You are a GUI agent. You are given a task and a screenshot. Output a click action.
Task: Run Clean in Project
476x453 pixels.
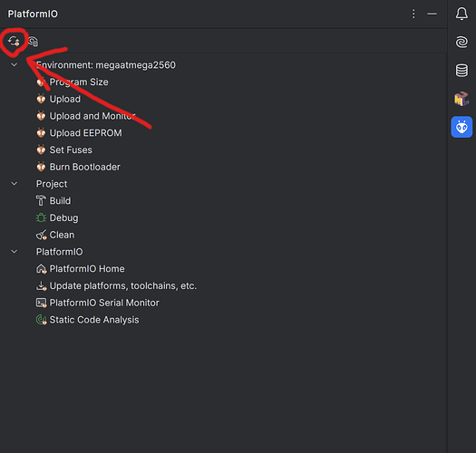62,235
